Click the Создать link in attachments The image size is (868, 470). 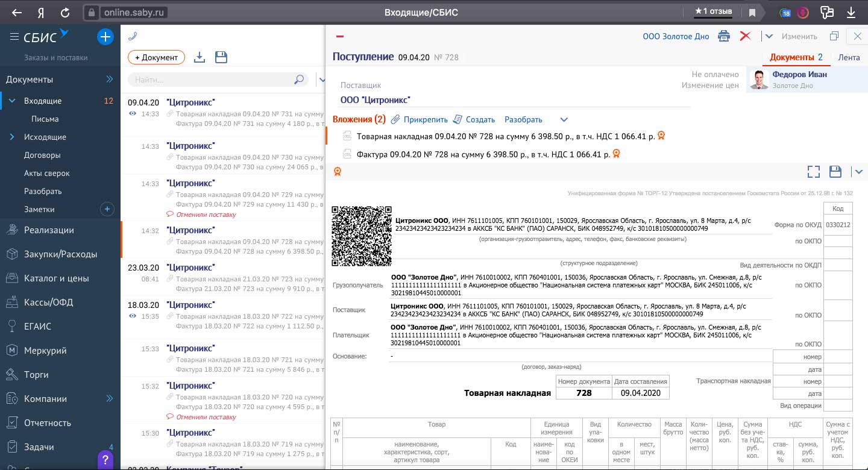(x=480, y=119)
